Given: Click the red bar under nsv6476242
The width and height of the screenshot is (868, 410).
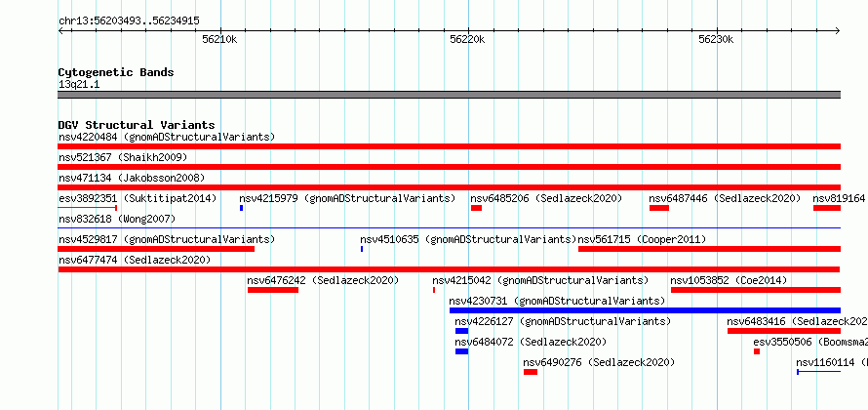Looking at the screenshot, I should pos(273,290).
